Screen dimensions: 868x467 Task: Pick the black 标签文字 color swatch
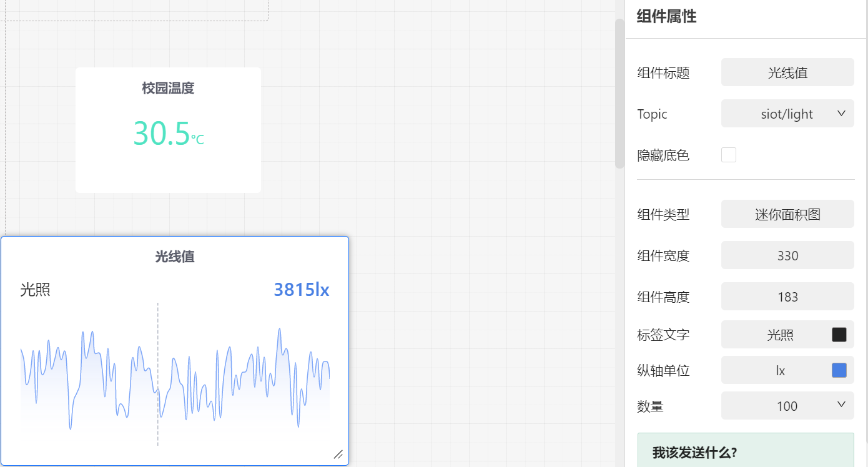(839, 335)
